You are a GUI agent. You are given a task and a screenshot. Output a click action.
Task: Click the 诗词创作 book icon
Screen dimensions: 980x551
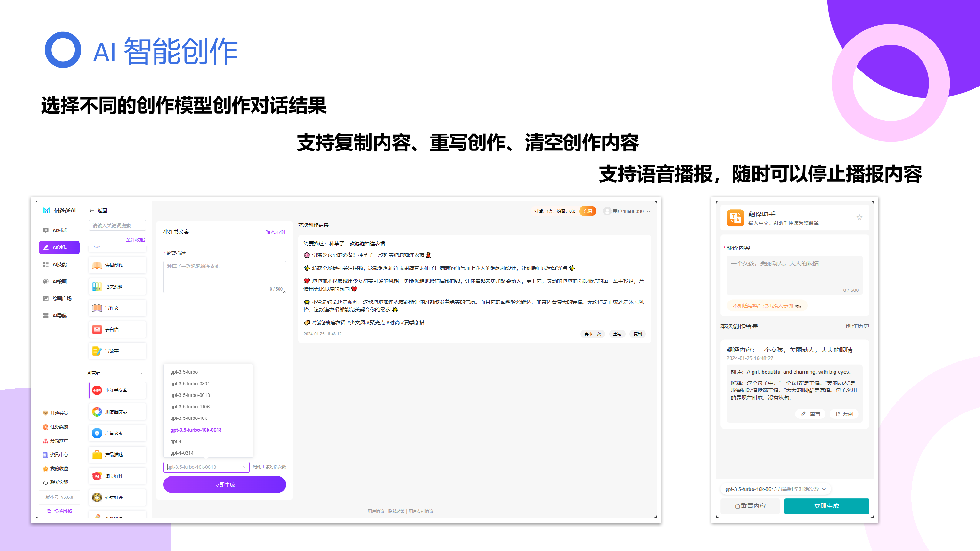tap(97, 265)
